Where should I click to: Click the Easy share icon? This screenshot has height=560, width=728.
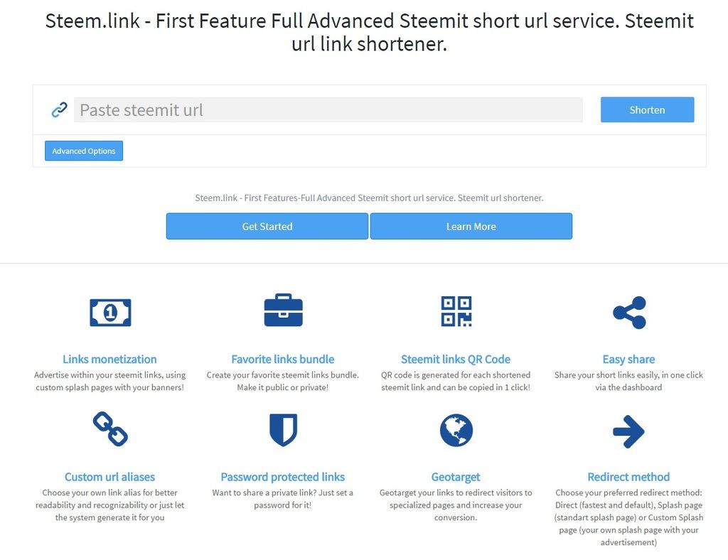629,312
